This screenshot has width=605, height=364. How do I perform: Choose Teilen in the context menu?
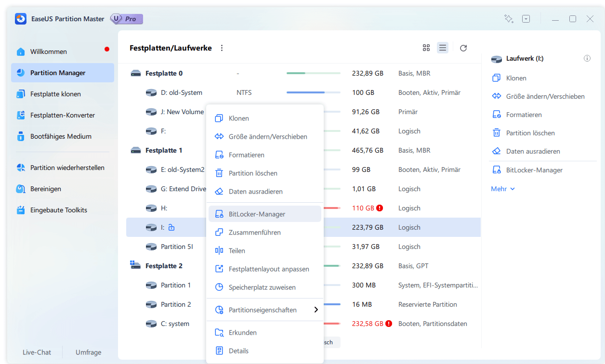[x=265, y=251]
